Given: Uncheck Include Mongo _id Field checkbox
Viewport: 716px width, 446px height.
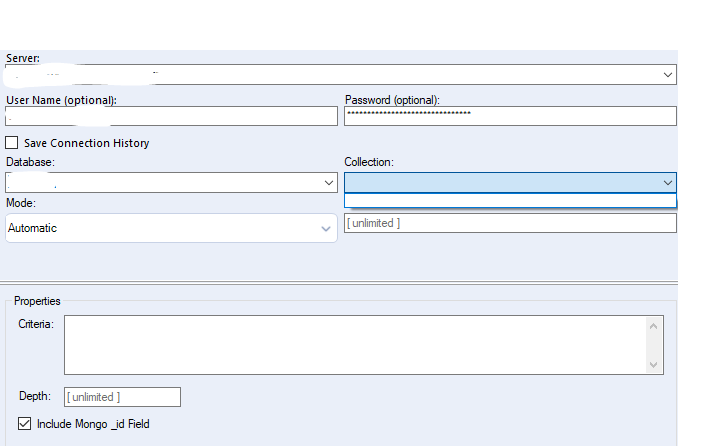Looking at the screenshot, I should click(25, 424).
